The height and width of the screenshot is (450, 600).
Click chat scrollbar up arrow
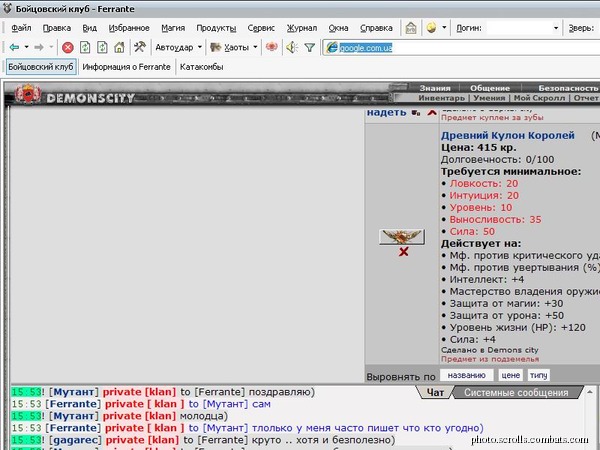590,392
